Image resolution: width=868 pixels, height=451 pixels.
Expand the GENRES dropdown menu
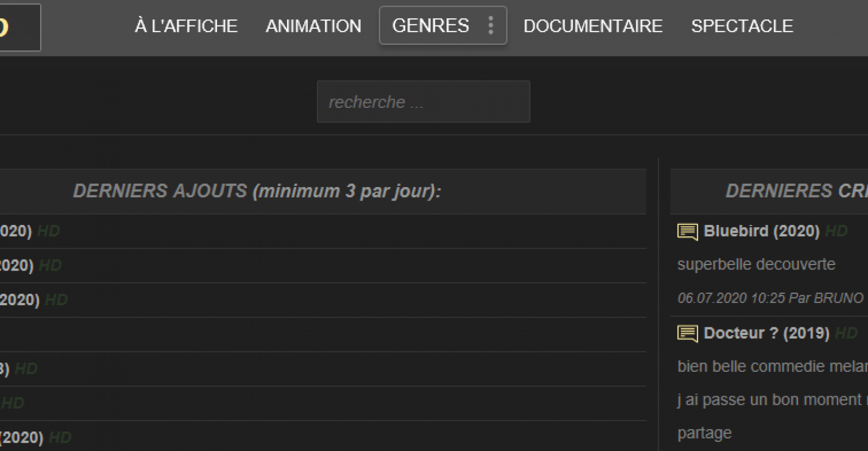click(431, 25)
